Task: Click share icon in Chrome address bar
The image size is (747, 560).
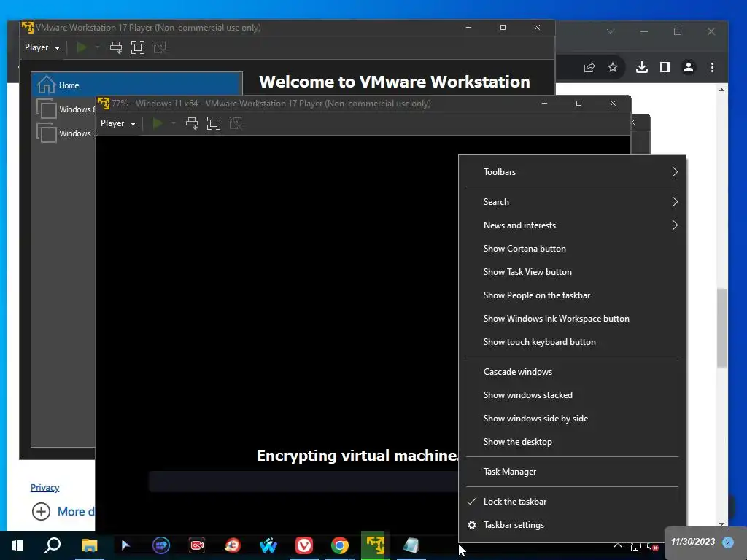Action: (589, 68)
